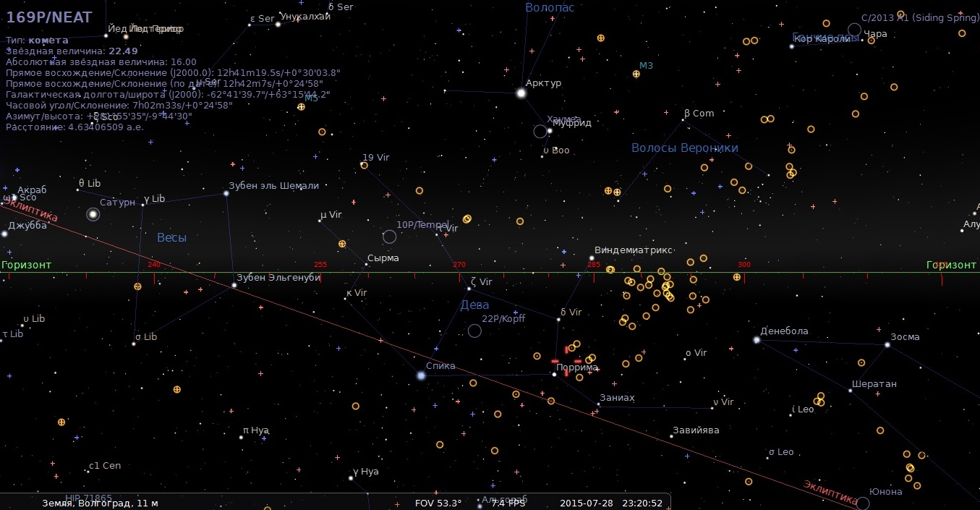Screen dimensions: 980x510
Task: Click the star Денебола
Action: (x=757, y=340)
